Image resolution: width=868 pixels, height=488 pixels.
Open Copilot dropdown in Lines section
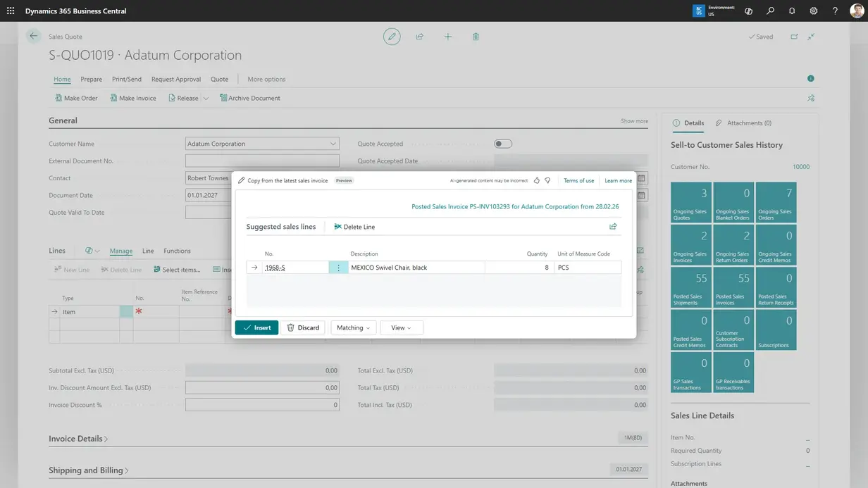point(92,251)
